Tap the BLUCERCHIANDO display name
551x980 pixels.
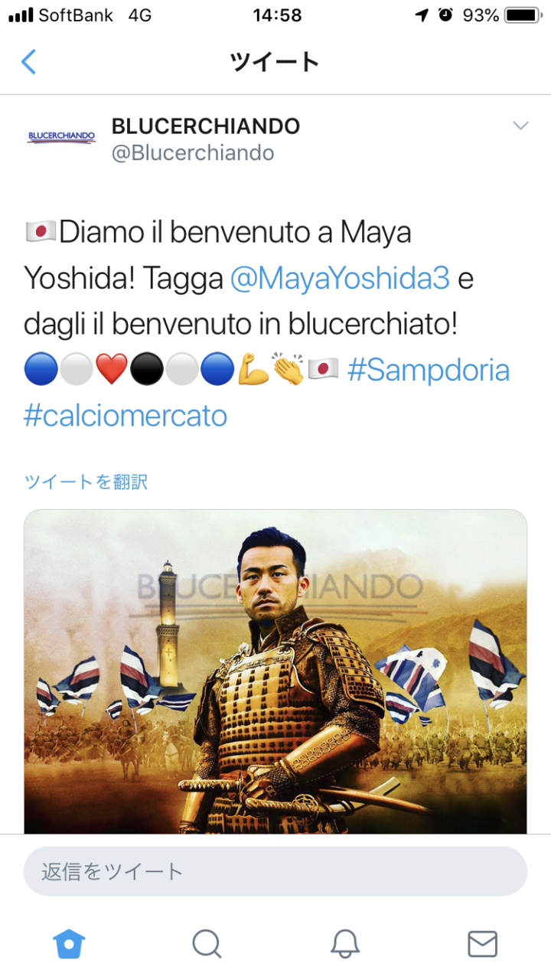(206, 126)
